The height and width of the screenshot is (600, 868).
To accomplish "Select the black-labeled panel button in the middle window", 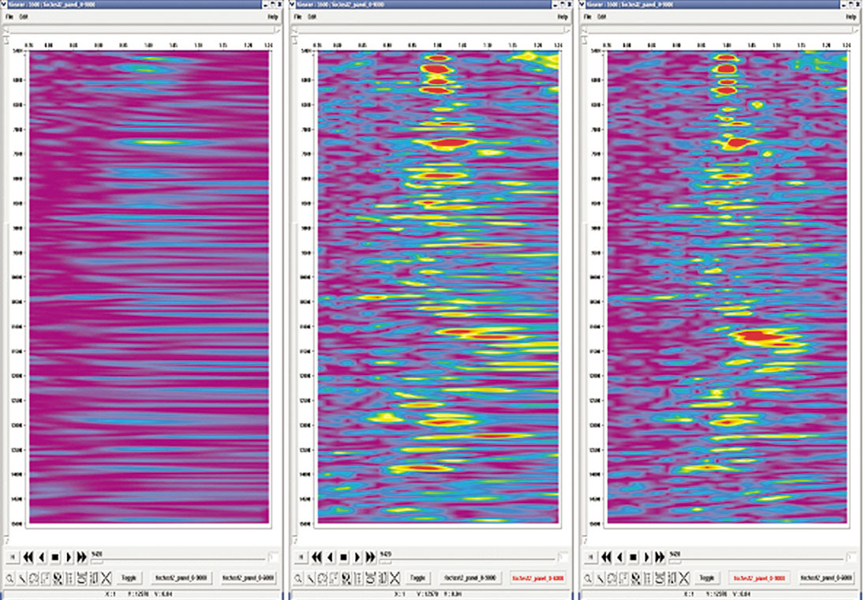I will (x=470, y=578).
